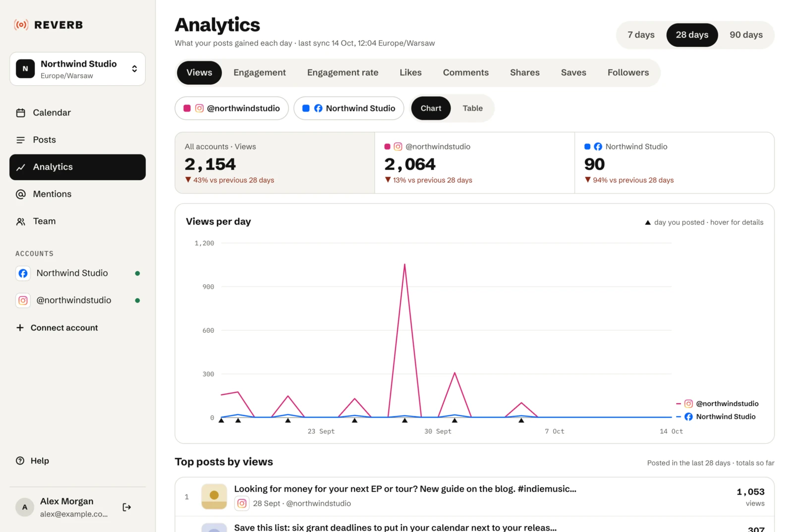Click the Instagram icon in the chart legend
The height and width of the screenshot is (532, 793).
tap(688, 404)
